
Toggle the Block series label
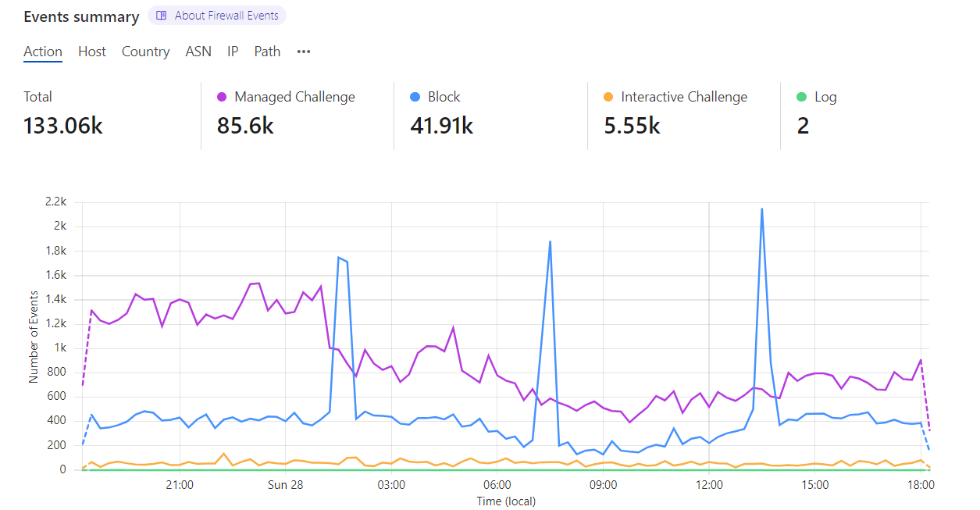click(444, 97)
